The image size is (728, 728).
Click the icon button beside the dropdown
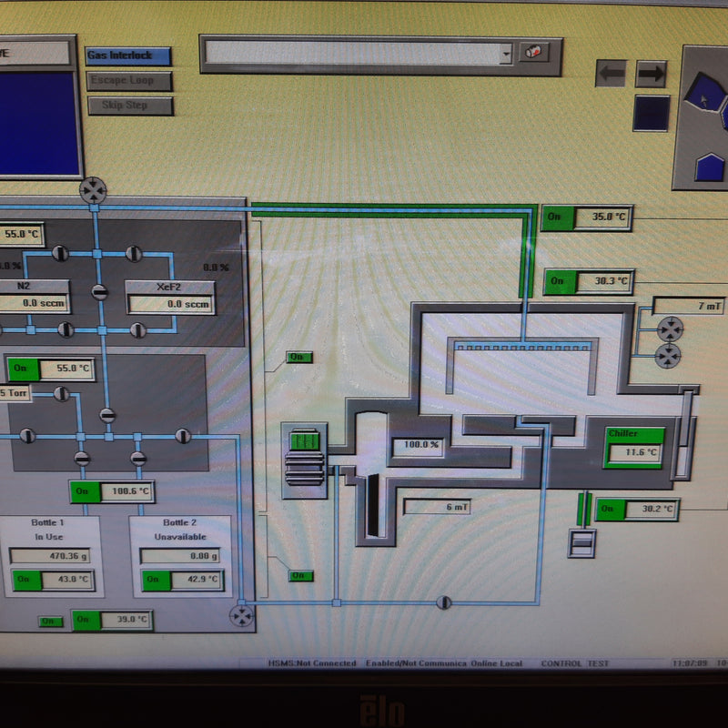532,54
